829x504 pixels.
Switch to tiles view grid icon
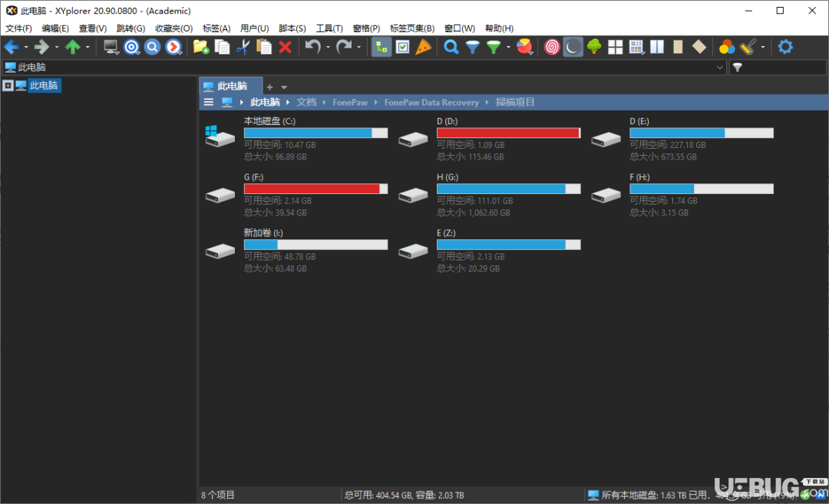[616, 47]
